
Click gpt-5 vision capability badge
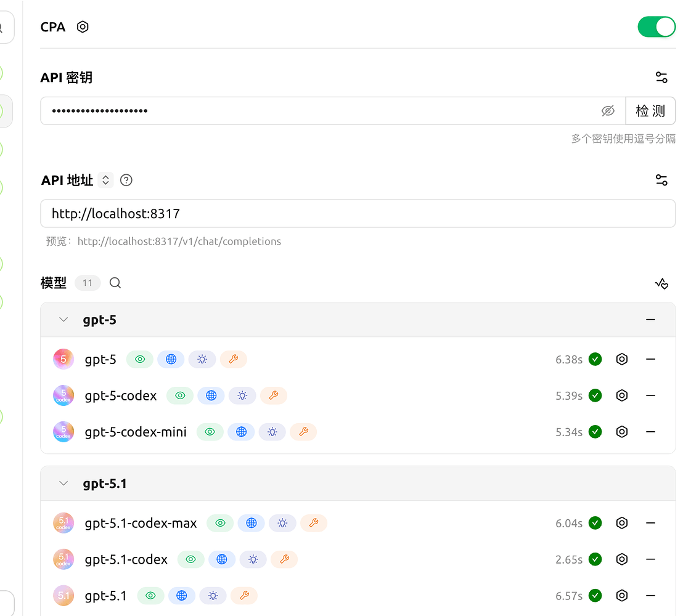pos(140,359)
